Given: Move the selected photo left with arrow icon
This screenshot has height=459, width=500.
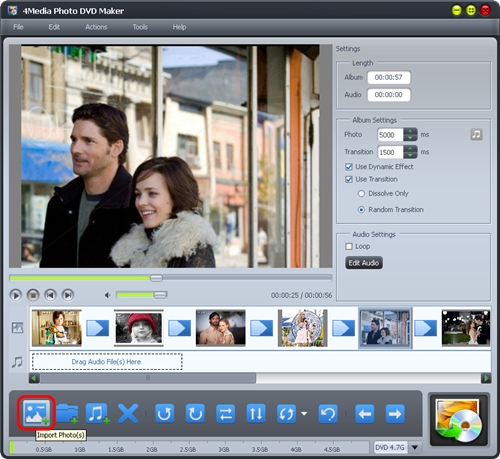Looking at the screenshot, I should pyautogui.click(x=365, y=414).
